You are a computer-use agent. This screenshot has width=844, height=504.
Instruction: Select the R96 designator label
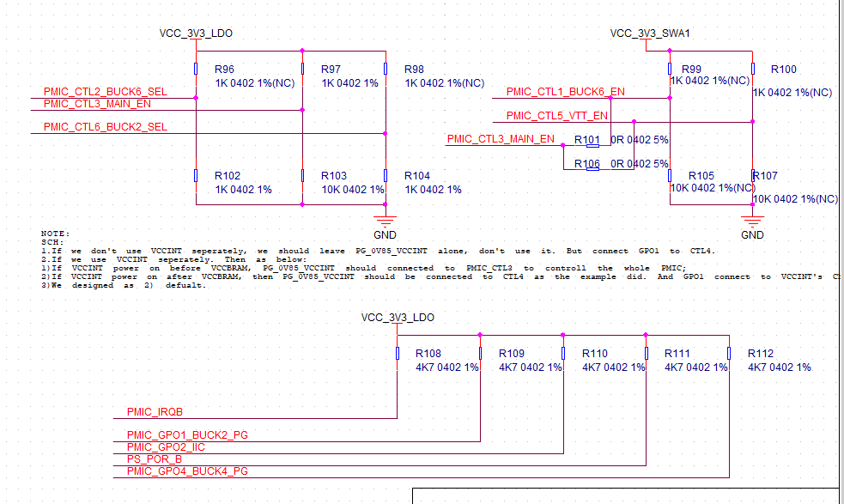point(224,70)
